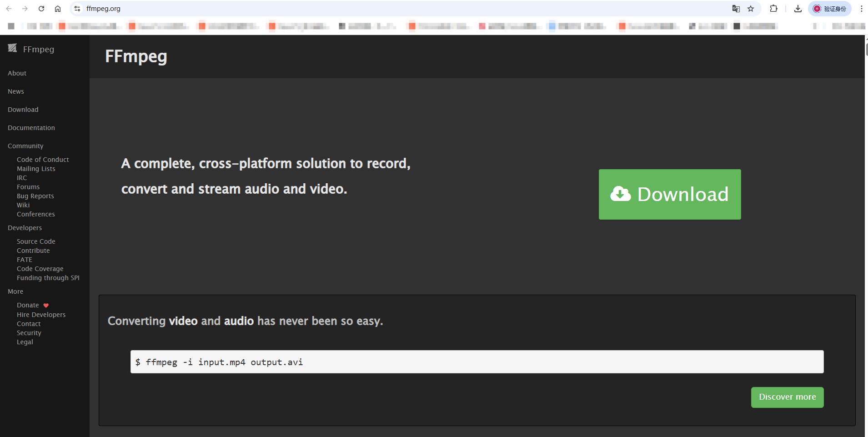This screenshot has height=437, width=868.
Task: Click the profile verification button
Action: pos(829,9)
